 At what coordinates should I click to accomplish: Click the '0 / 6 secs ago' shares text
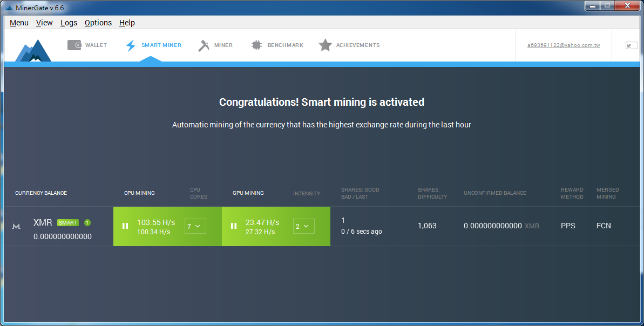[362, 232]
